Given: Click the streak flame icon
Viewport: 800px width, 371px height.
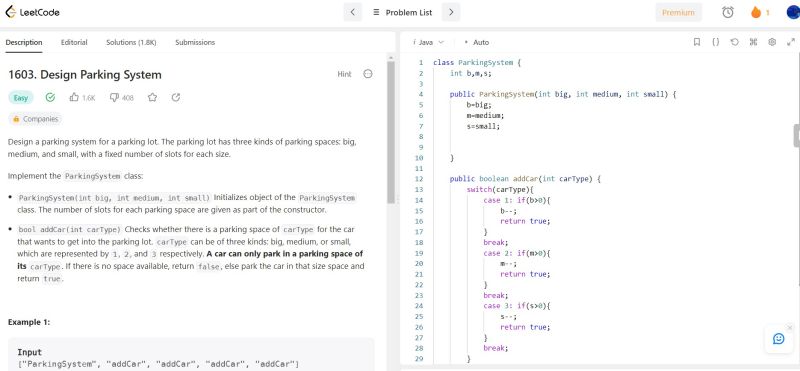Looking at the screenshot, I should 756,13.
